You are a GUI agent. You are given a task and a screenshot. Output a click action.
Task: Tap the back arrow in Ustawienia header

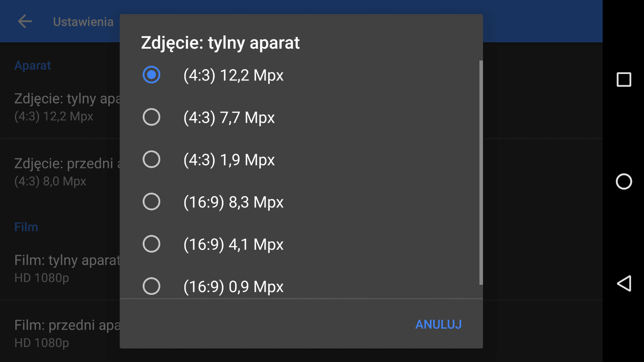pos(25,22)
